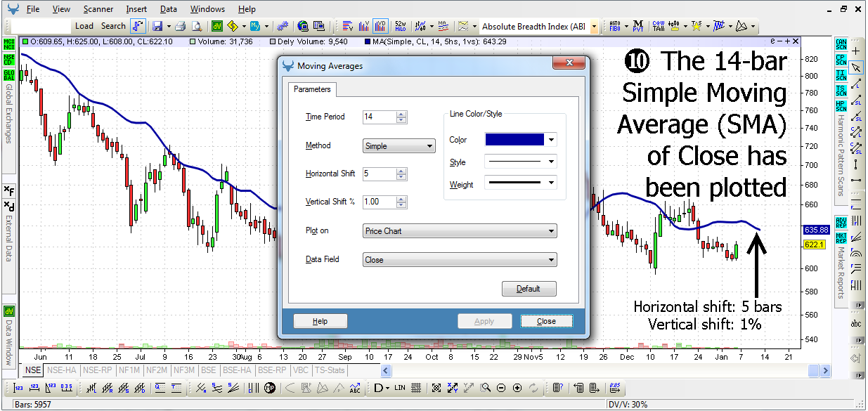This screenshot has height=411, width=868.
Task: Click the HP SCN harmonic scan icon
Action: pyautogui.click(x=841, y=106)
